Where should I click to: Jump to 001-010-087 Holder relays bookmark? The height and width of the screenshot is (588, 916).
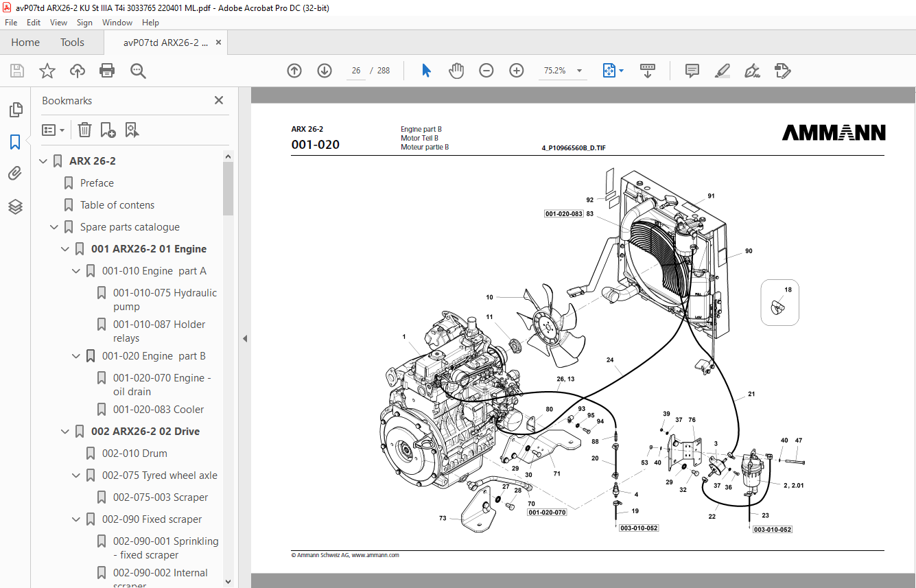[159, 331]
